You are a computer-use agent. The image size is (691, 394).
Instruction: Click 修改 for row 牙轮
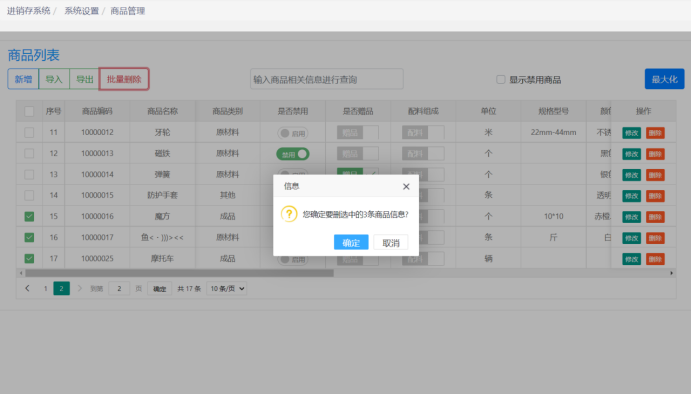click(632, 133)
